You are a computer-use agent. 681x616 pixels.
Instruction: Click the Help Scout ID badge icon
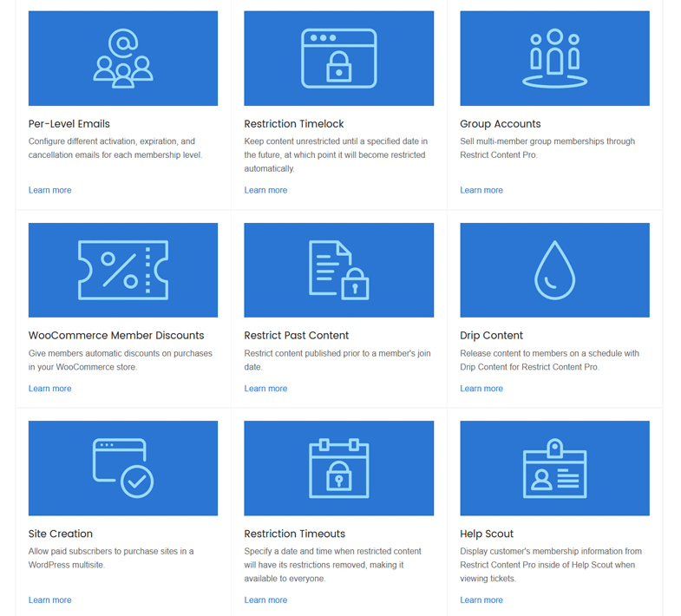point(554,469)
